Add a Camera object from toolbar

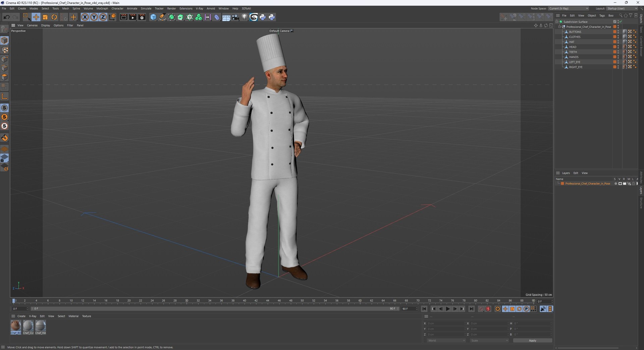pyautogui.click(x=235, y=17)
